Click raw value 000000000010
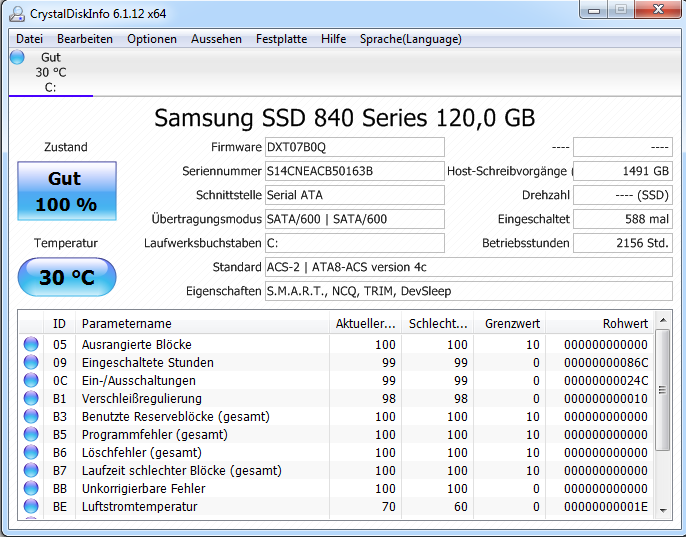The height and width of the screenshot is (537, 686). pyautogui.click(x=606, y=398)
